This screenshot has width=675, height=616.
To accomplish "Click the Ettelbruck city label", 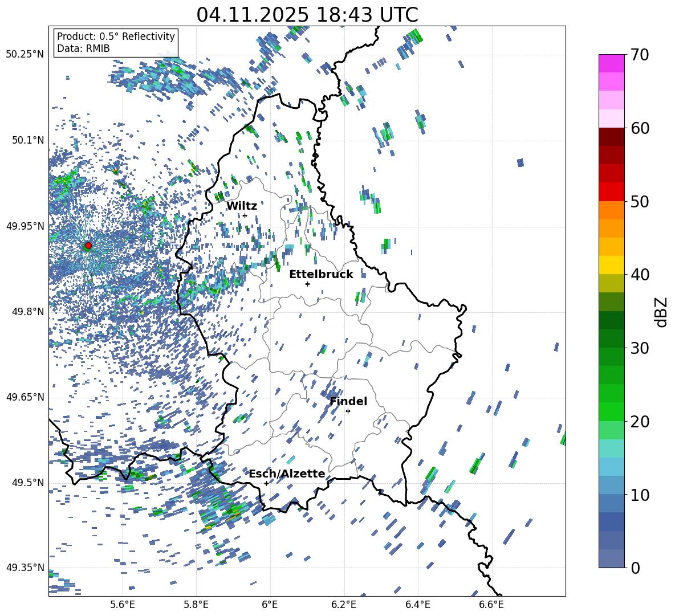I will (321, 275).
